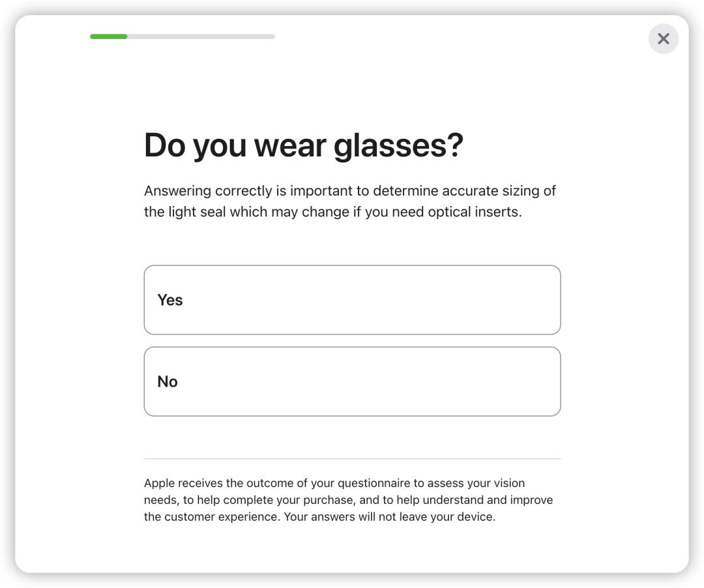The image size is (704, 588).
Task: Click the bold "Yes" label text
Action: 170,300
